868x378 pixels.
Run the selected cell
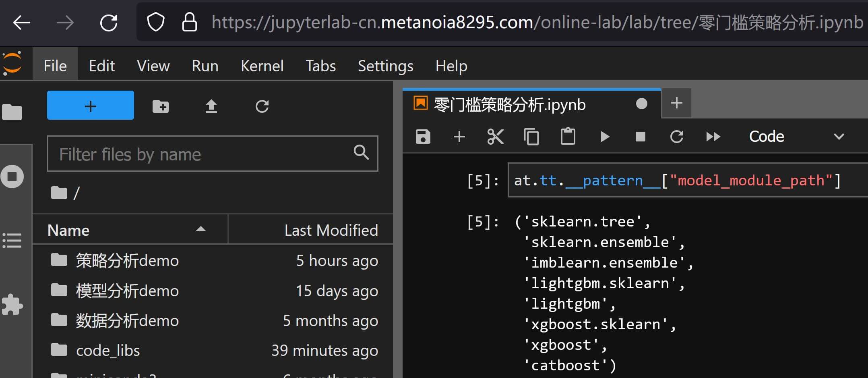click(604, 137)
